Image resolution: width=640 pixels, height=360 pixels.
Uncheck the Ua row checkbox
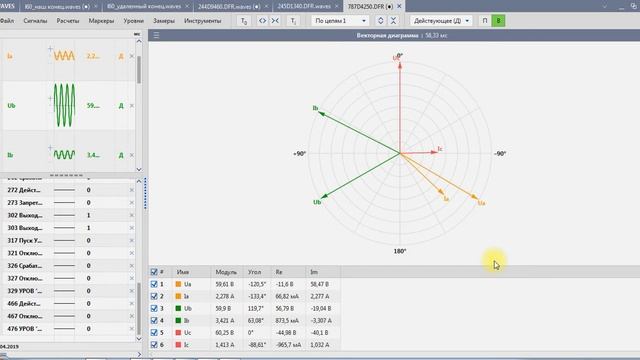pos(154,284)
